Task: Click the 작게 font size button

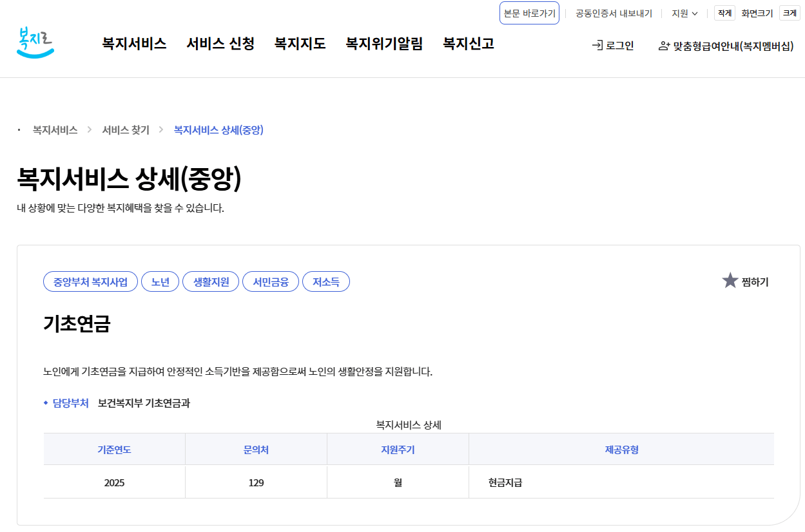Action: (x=724, y=12)
